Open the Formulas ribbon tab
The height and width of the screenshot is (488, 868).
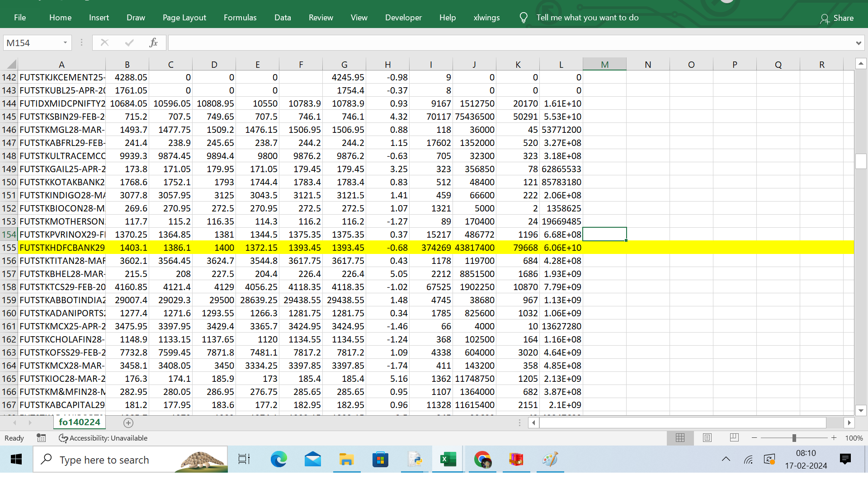tap(240, 18)
